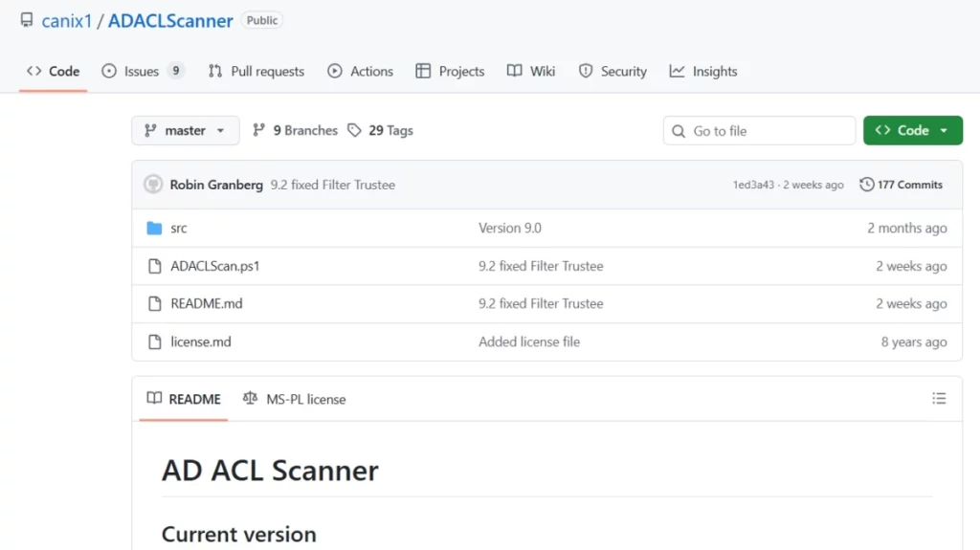Viewport: 980px width, 550px height.
Task: Click Robin Granberg's avatar image
Action: point(153,185)
